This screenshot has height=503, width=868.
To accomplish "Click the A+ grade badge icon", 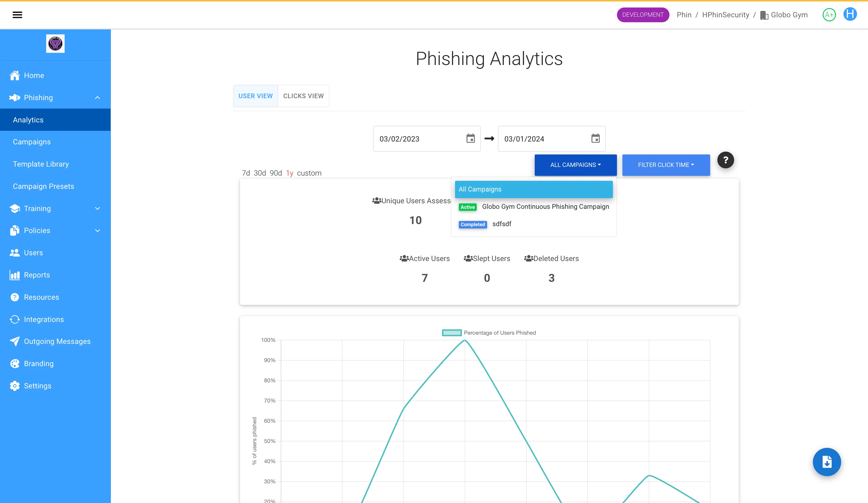I will point(829,15).
